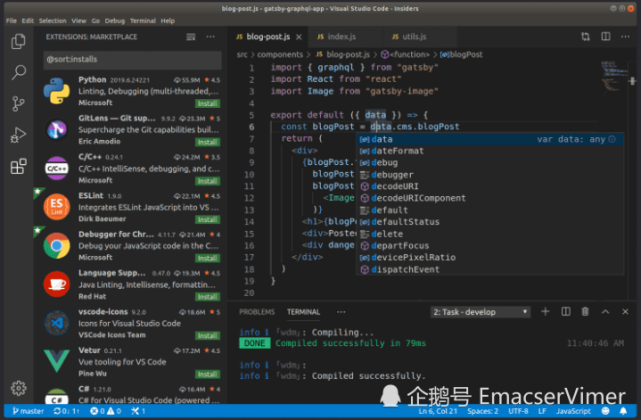Click 'UTF-8' encoding in status bar

(x=518, y=411)
